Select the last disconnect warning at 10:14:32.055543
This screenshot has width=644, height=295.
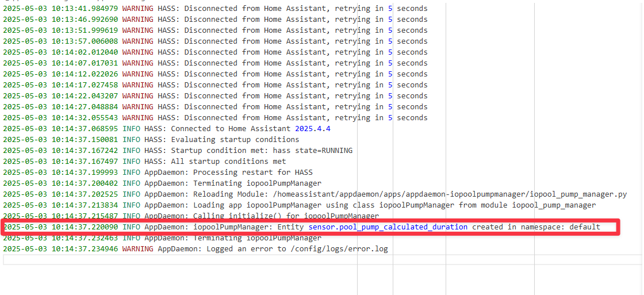point(215,117)
